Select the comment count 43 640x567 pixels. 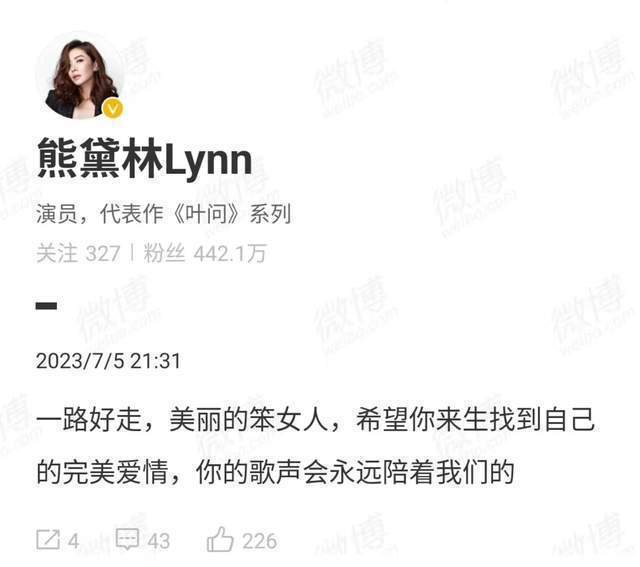159,542
